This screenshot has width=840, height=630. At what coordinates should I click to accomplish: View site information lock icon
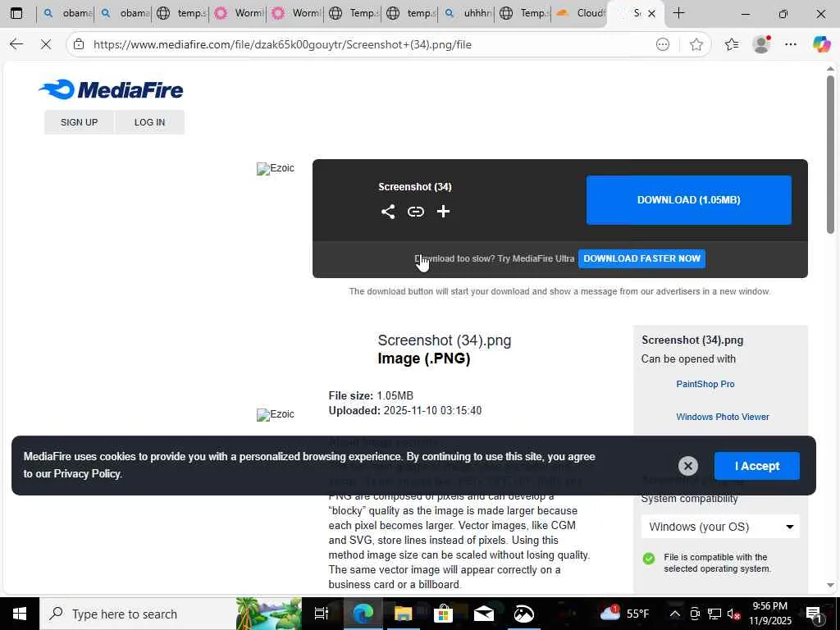[79, 44]
